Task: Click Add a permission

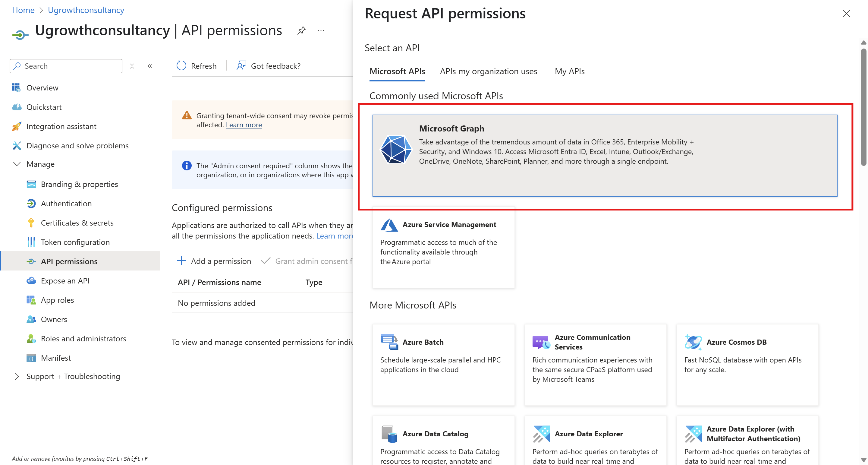Action: 215,261
